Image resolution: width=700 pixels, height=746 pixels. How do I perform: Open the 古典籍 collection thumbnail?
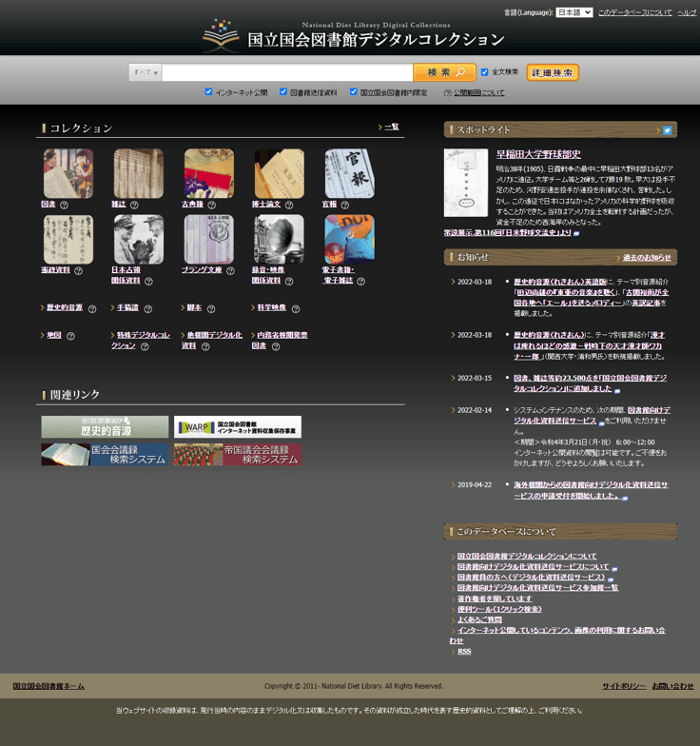[x=209, y=173]
